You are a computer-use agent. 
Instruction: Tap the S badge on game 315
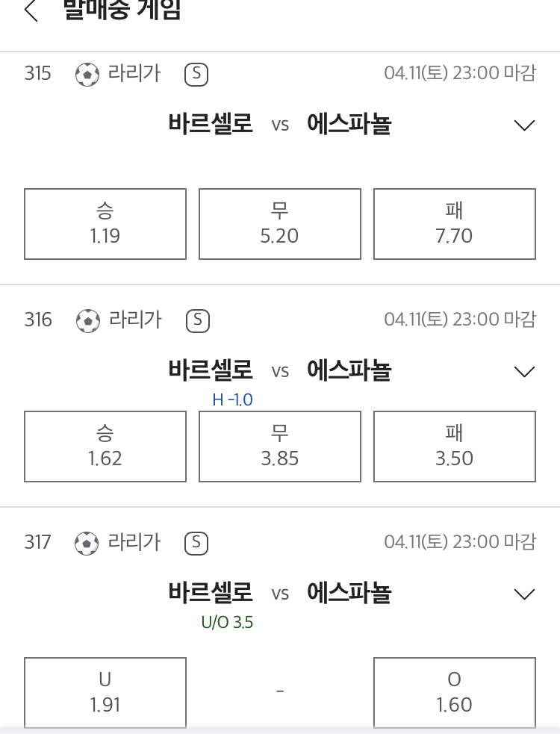(196, 75)
